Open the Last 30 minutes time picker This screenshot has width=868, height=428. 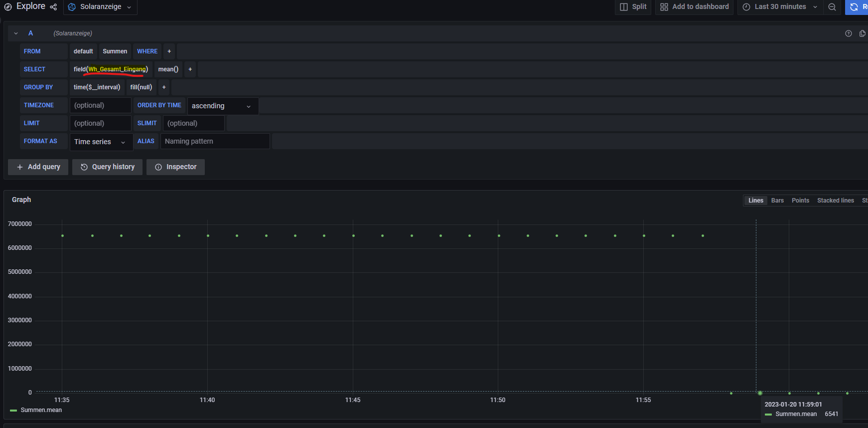[780, 7]
